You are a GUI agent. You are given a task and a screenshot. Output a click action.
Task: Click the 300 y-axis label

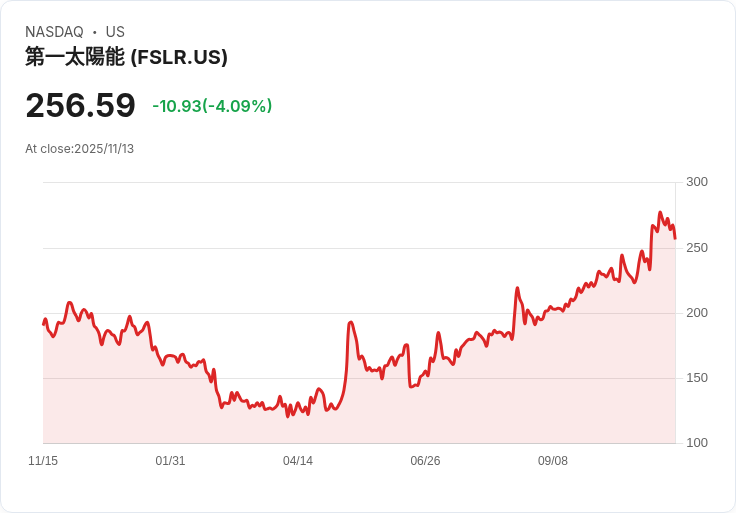(697, 182)
